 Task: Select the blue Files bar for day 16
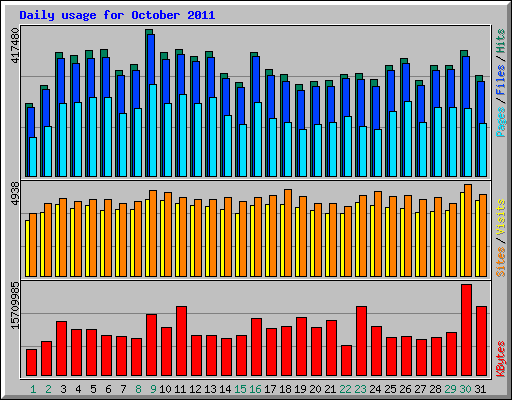pyautogui.click(x=256, y=79)
